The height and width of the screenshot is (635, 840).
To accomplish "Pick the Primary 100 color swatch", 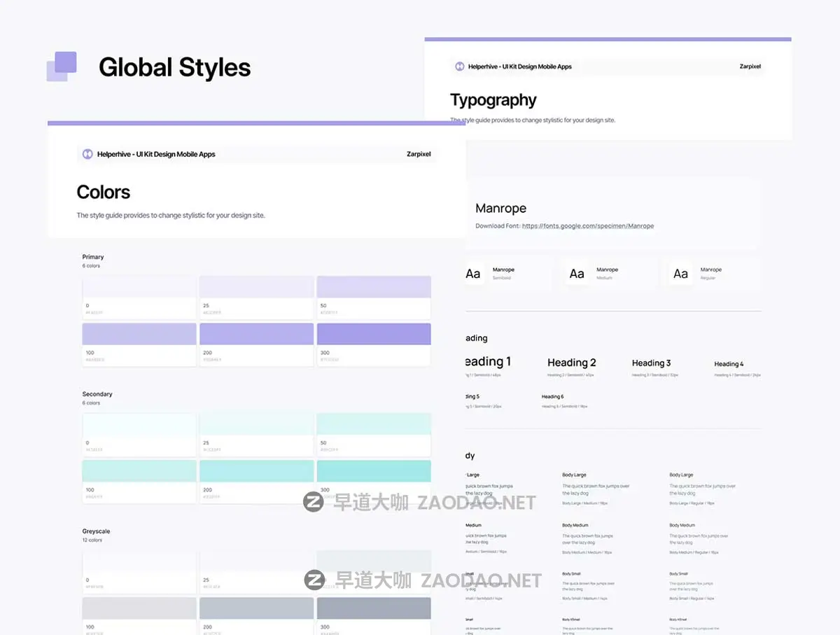I will (x=139, y=334).
